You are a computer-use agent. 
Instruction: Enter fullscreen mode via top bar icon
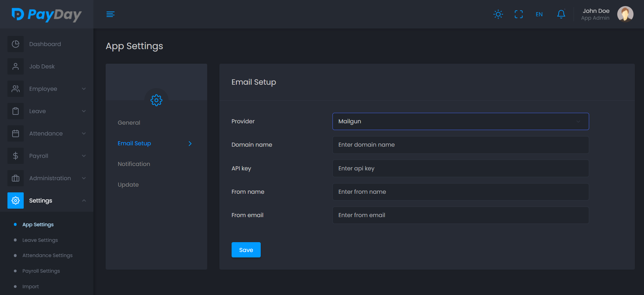coord(518,14)
